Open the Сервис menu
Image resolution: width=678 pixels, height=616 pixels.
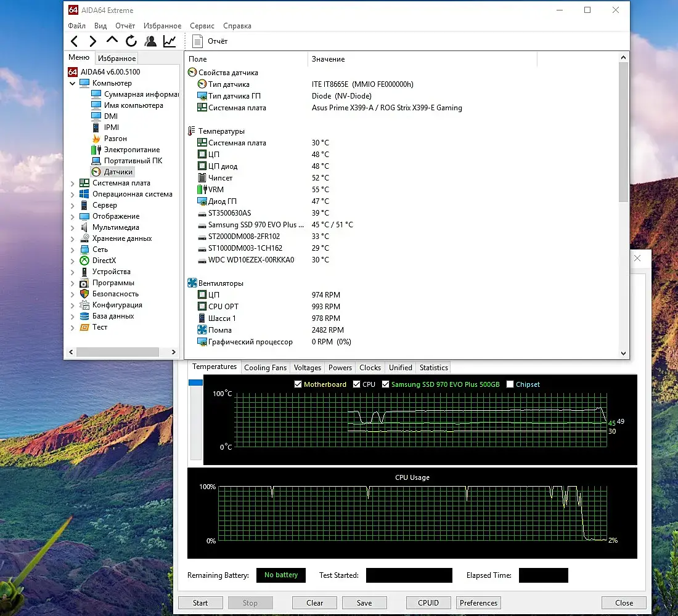click(x=202, y=26)
